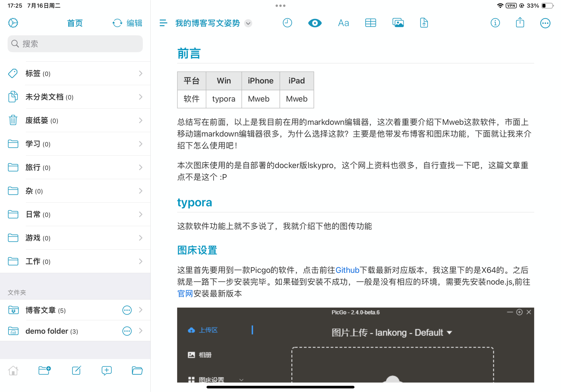Tap the VPN badge in status bar
Image resolution: width=561 pixels, height=392 pixels.
[511, 6]
